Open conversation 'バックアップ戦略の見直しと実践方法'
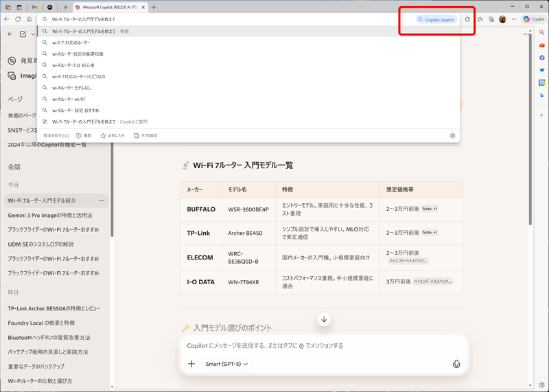Screen dimensions: 549x392 click(x=48, y=352)
